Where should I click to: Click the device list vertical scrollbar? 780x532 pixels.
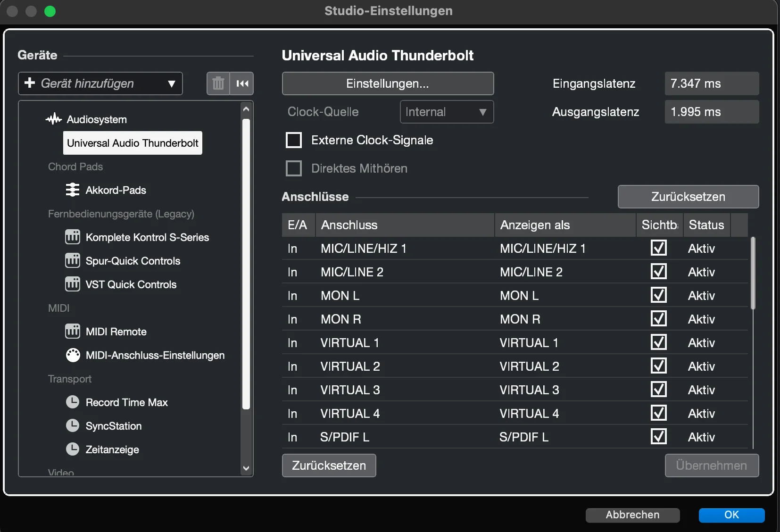tap(246, 264)
